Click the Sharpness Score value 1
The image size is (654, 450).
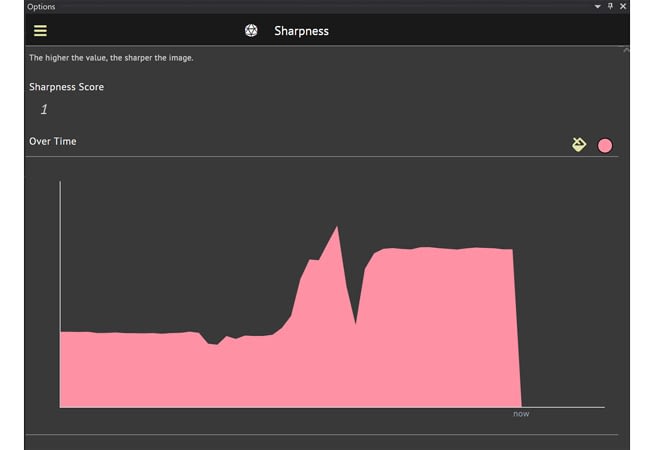44,110
